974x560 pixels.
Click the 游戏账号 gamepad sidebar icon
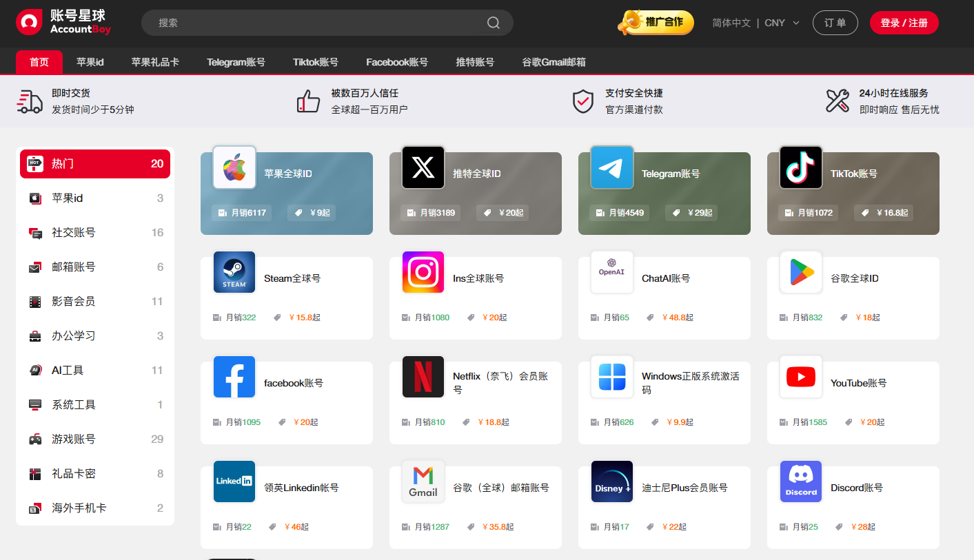point(35,439)
